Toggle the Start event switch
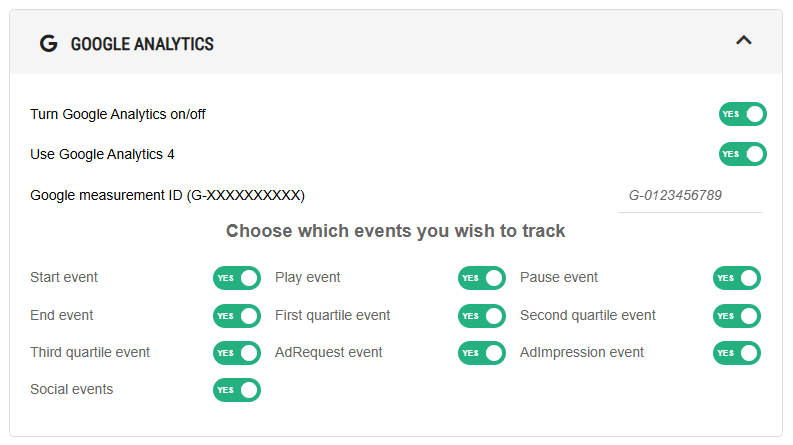This screenshot has height=445, width=793. tap(237, 278)
